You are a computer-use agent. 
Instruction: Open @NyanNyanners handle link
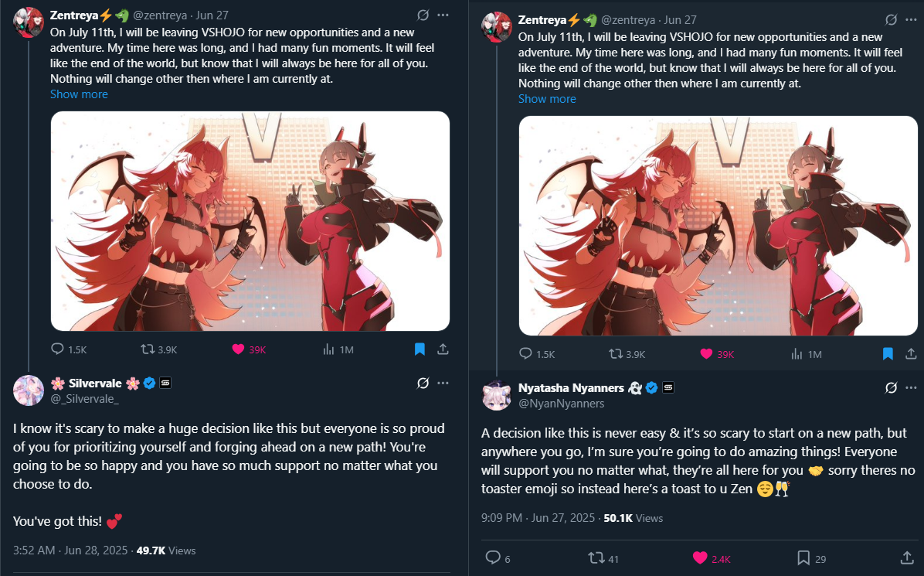(561, 404)
